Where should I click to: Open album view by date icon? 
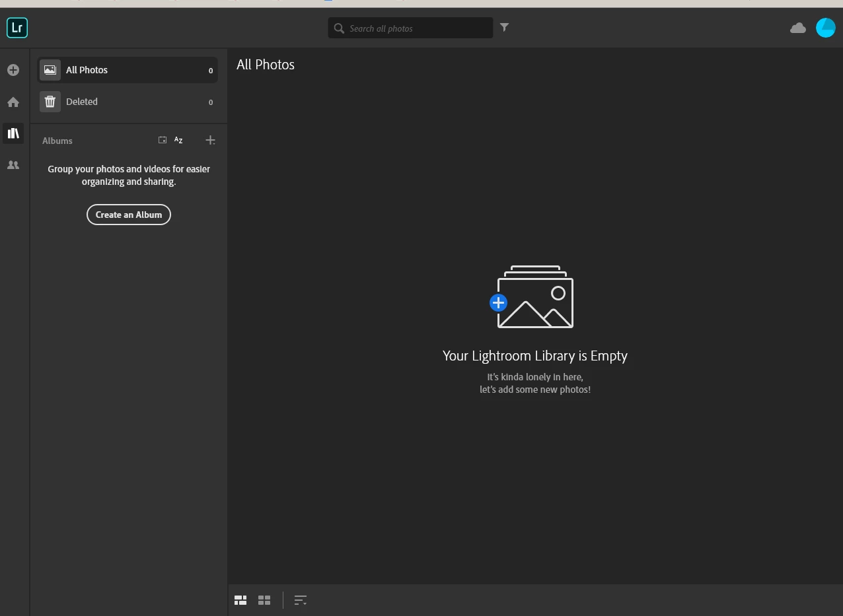[163, 140]
